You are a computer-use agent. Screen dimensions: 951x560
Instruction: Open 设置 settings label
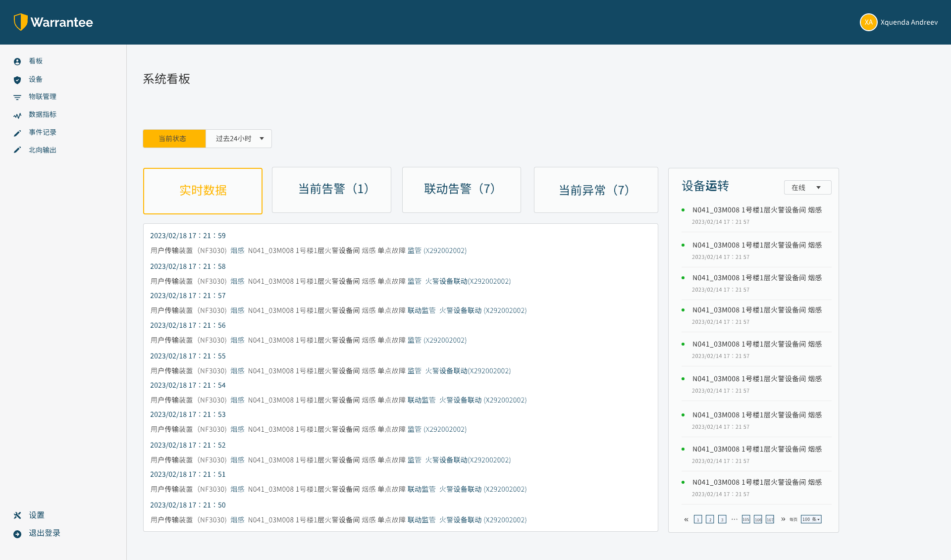click(37, 515)
